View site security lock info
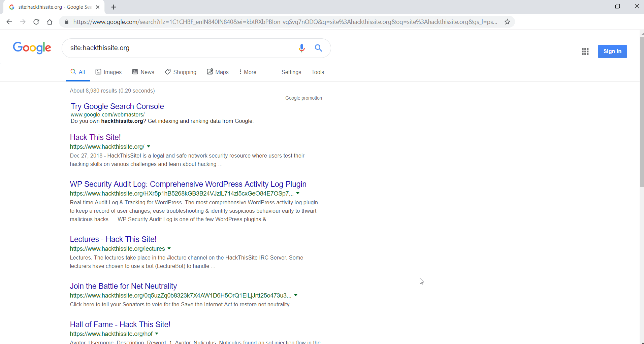Viewport: 644px width, 344px height. pos(66,22)
